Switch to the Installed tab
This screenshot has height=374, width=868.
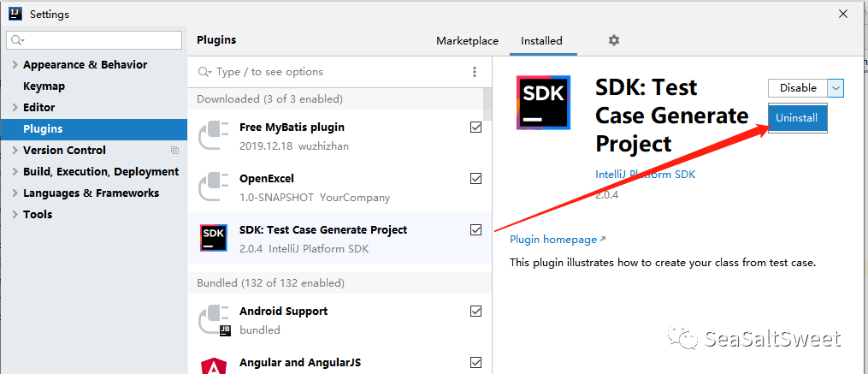tap(541, 41)
